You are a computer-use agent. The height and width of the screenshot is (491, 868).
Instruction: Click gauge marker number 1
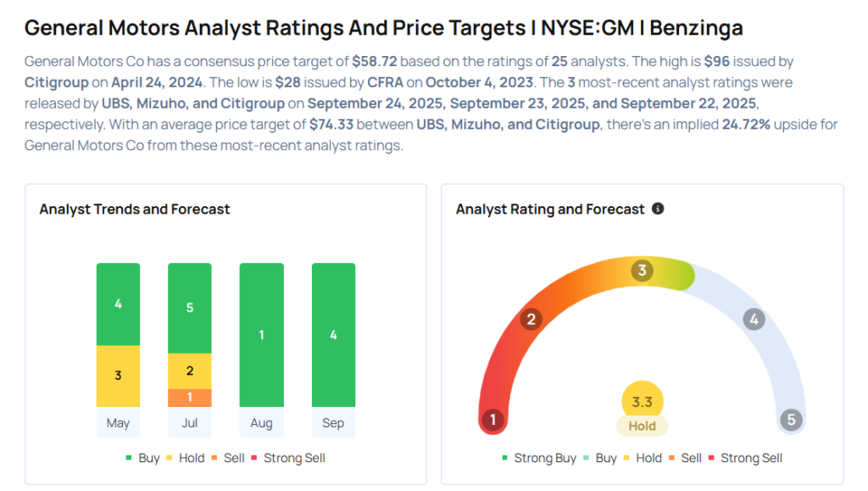tap(492, 419)
